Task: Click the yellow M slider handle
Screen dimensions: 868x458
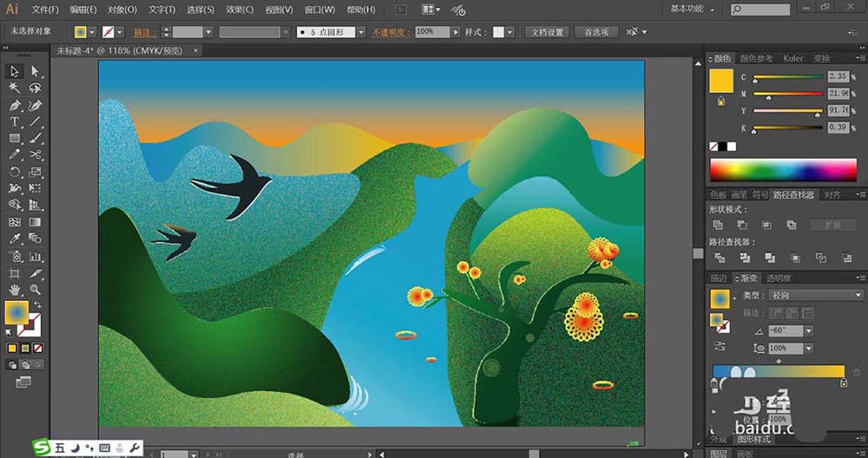Action: click(x=768, y=98)
